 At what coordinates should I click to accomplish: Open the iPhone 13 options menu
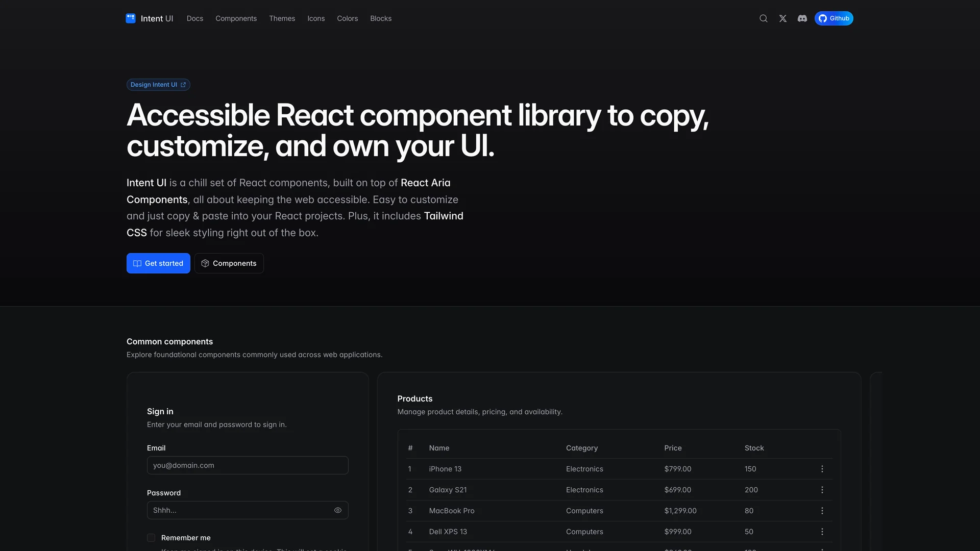tap(822, 468)
